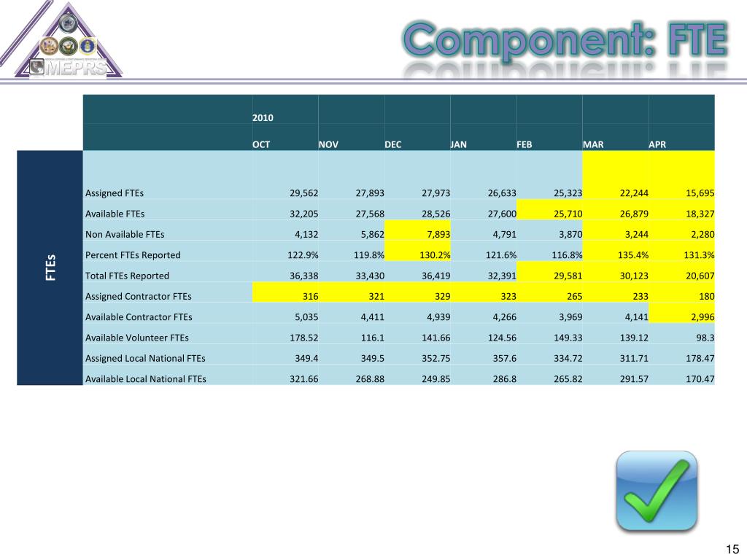Screen dimensions: 747x560
Task: Click the cell value 149.33
Action: point(568,338)
